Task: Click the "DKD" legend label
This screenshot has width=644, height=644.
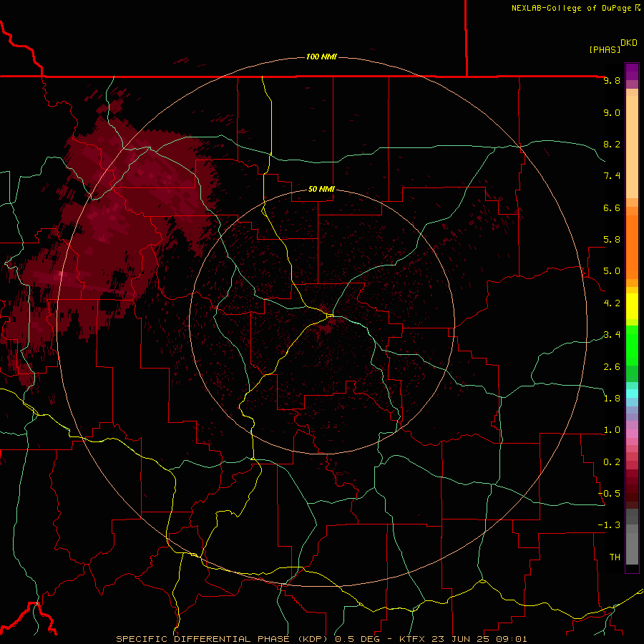Action: (x=629, y=43)
